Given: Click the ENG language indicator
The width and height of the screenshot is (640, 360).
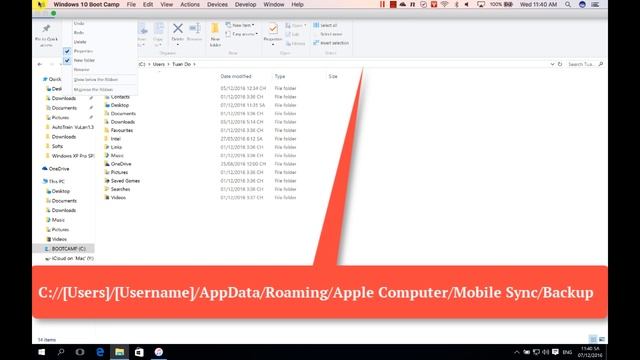Looking at the screenshot, I should click(567, 352).
